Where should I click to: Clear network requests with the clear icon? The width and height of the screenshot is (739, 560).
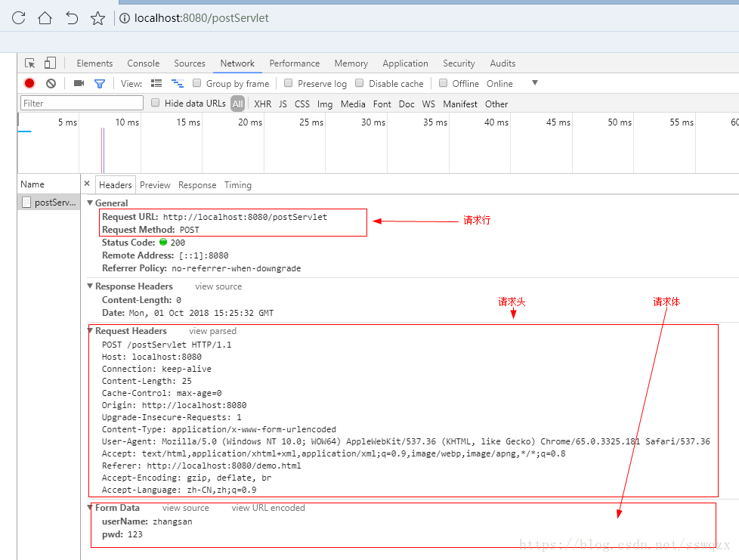[x=49, y=83]
